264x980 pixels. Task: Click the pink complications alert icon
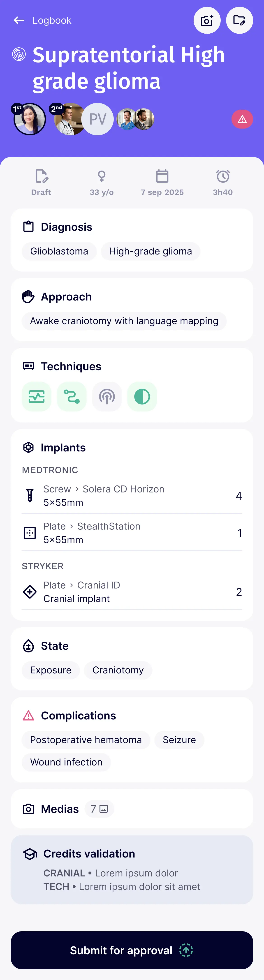pyautogui.click(x=242, y=119)
